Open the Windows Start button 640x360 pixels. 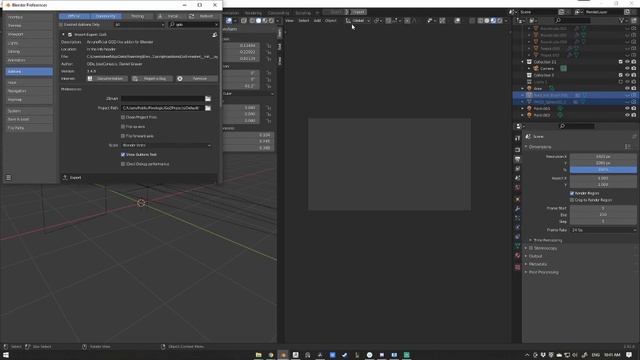point(6,355)
